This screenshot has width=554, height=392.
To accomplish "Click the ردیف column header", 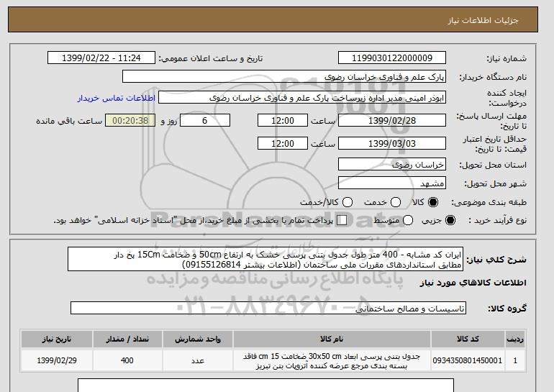I will tap(515, 339).
